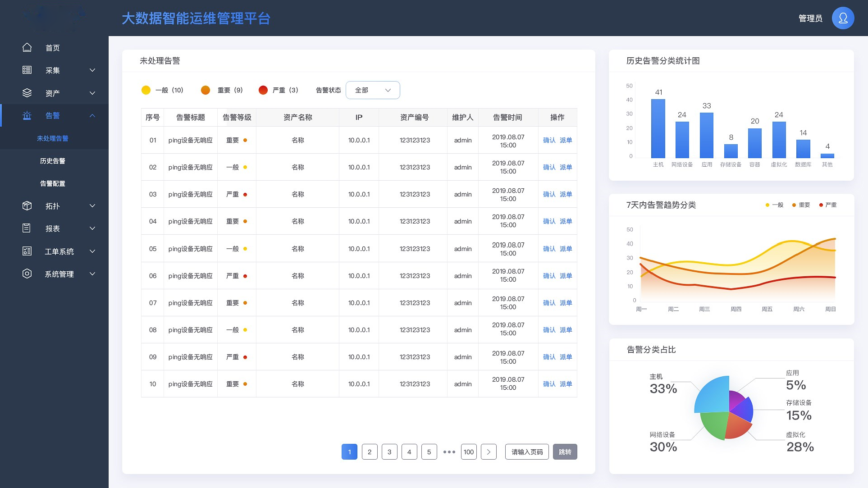
Task: Click the 拓扑 cube icon
Action: (27, 206)
